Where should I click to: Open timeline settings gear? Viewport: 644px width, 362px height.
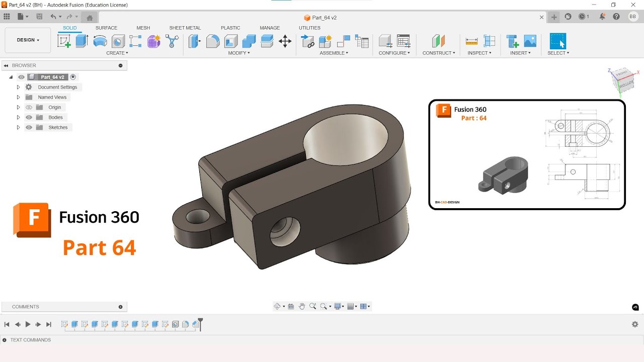point(635,324)
